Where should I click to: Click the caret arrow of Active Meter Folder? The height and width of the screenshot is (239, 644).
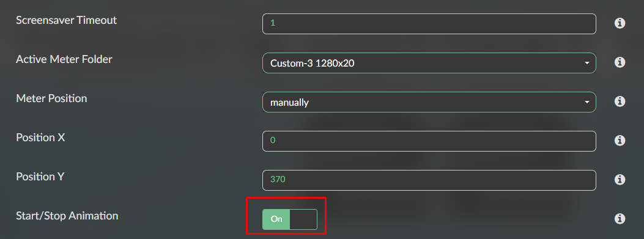click(x=587, y=63)
